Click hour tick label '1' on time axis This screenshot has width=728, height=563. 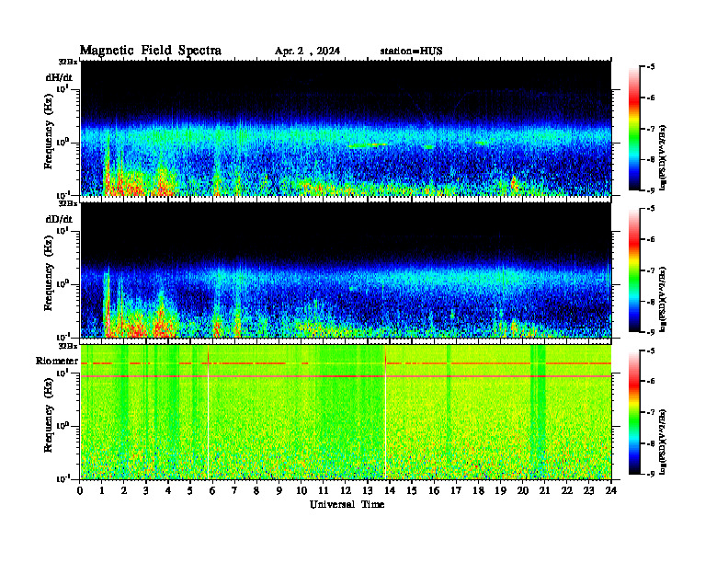click(102, 490)
